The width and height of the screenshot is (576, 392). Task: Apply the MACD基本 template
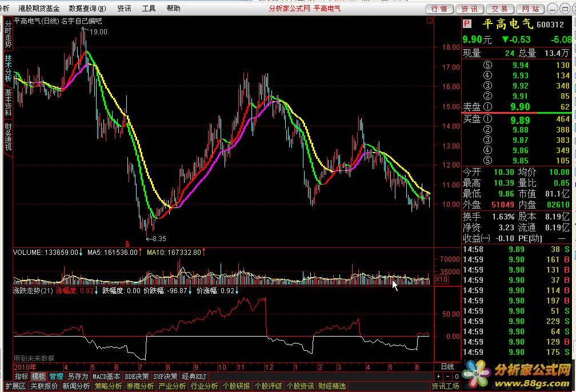coord(106,377)
